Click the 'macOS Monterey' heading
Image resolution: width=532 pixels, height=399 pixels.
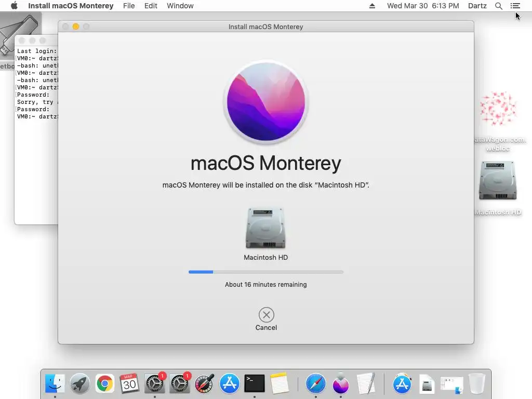tap(266, 163)
